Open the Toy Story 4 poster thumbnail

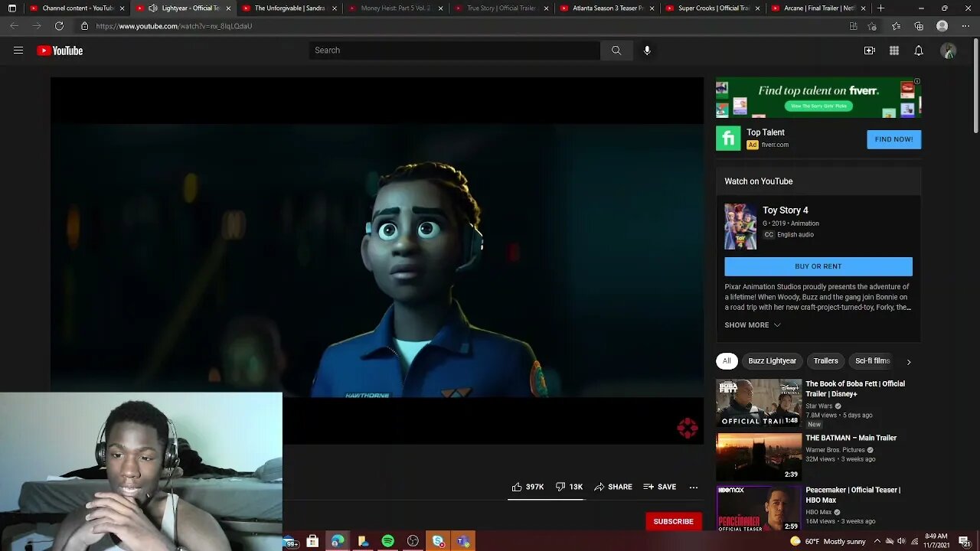(740, 227)
